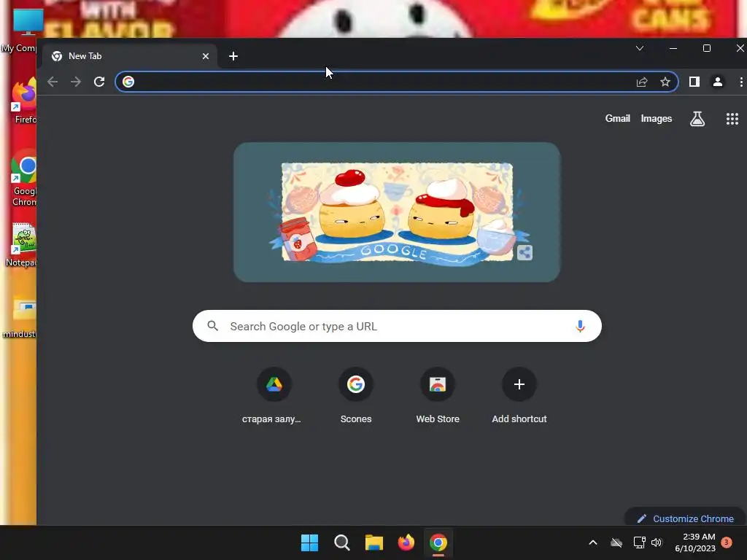
Task: Select the Google Chrome desktop shortcut
Action: click(x=24, y=179)
